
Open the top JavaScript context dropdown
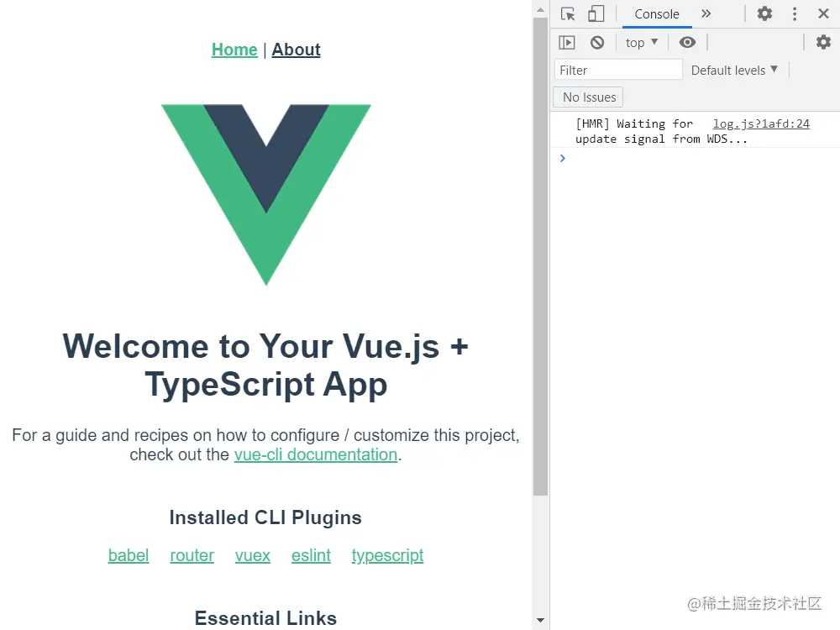pyautogui.click(x=641, y=43)
